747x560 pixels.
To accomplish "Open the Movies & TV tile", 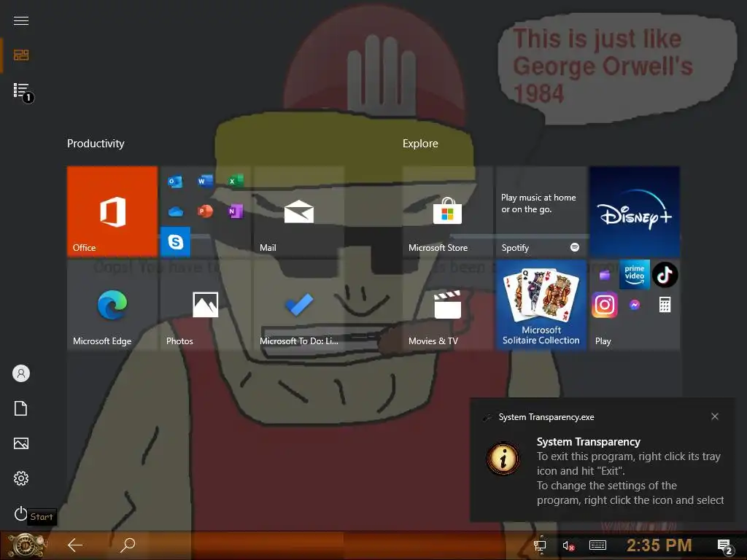I will 447,305.
